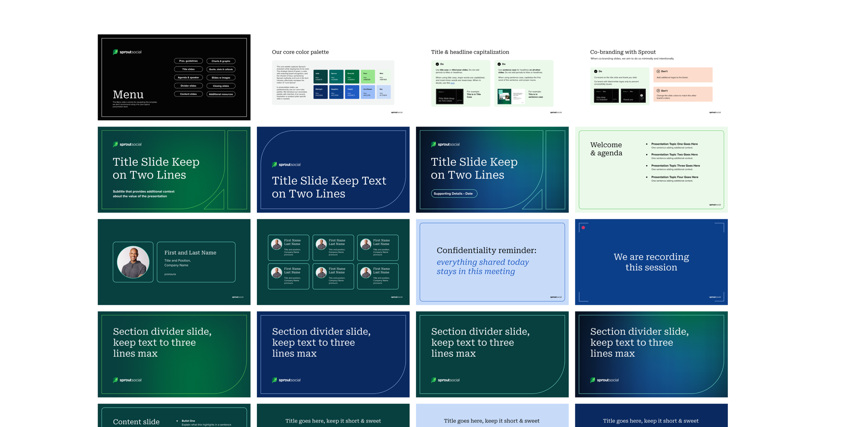The height and width of the screenshot is (427, 868).
Task: Click the Do checkmark in the sentence case card
Action: coord(499,64)
